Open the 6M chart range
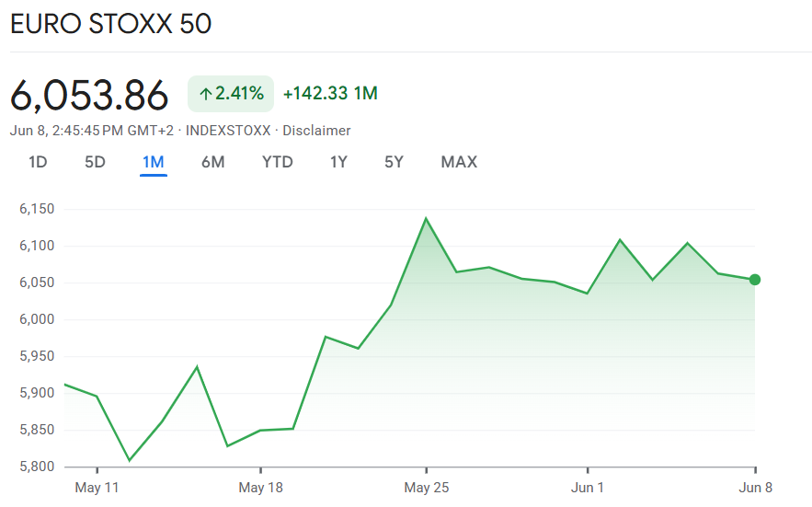 tap(212, 162)
